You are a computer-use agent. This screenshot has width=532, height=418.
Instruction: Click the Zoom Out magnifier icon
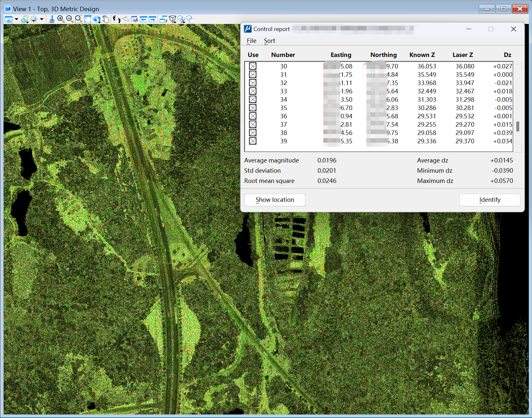coord(69,19)
